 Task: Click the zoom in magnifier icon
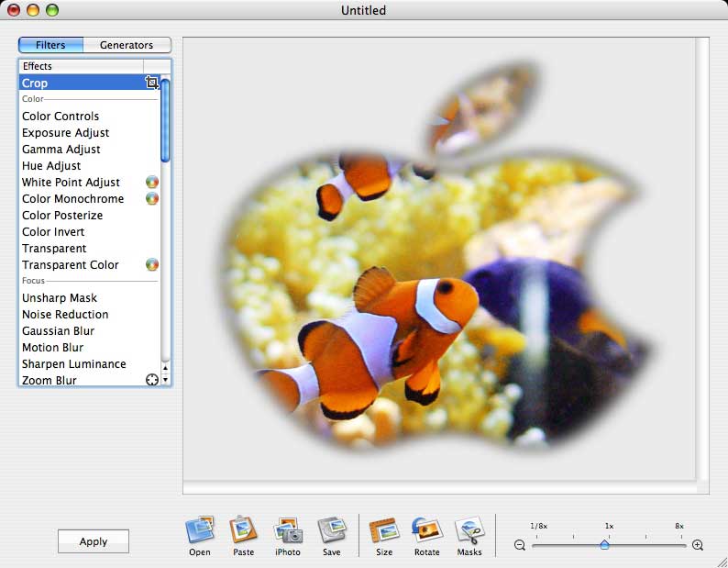[x=698, y=545]
